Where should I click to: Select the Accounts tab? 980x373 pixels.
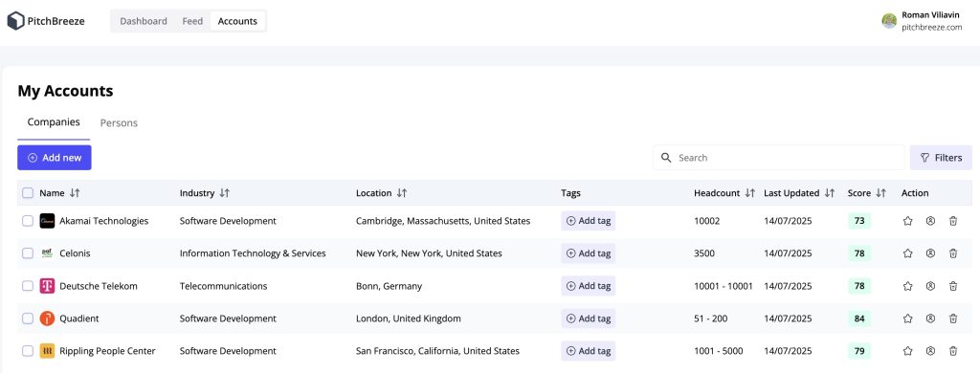coord(237,21)
